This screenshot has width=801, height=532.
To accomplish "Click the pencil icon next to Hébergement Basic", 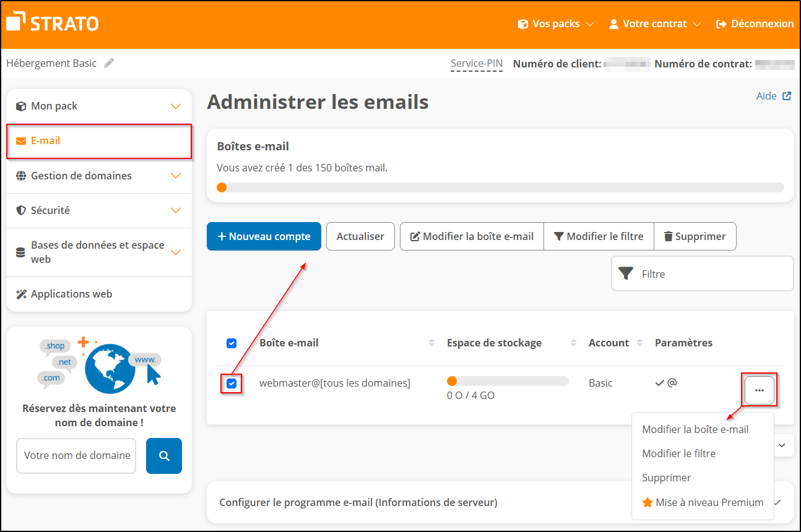I will point(108,62).
